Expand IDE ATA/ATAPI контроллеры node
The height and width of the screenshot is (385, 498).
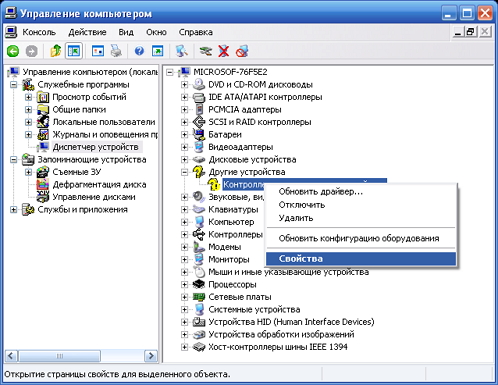pyautogui.click(x=184, y=97)
